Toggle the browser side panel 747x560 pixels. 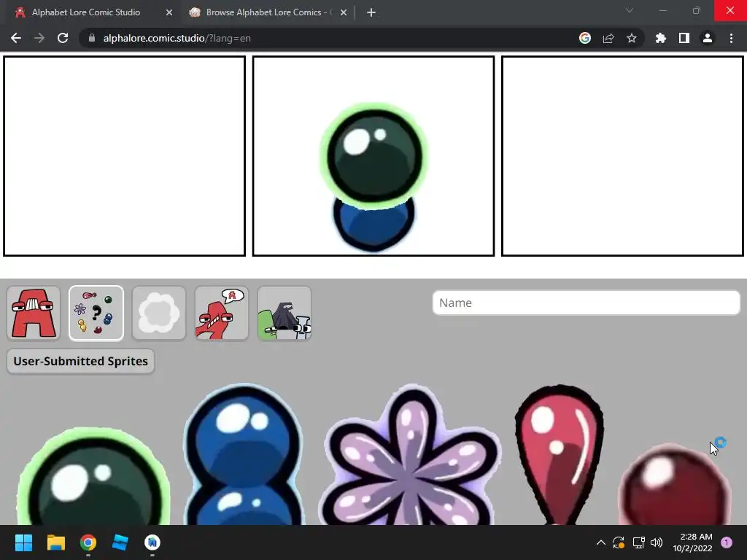(x=684, y=38)
